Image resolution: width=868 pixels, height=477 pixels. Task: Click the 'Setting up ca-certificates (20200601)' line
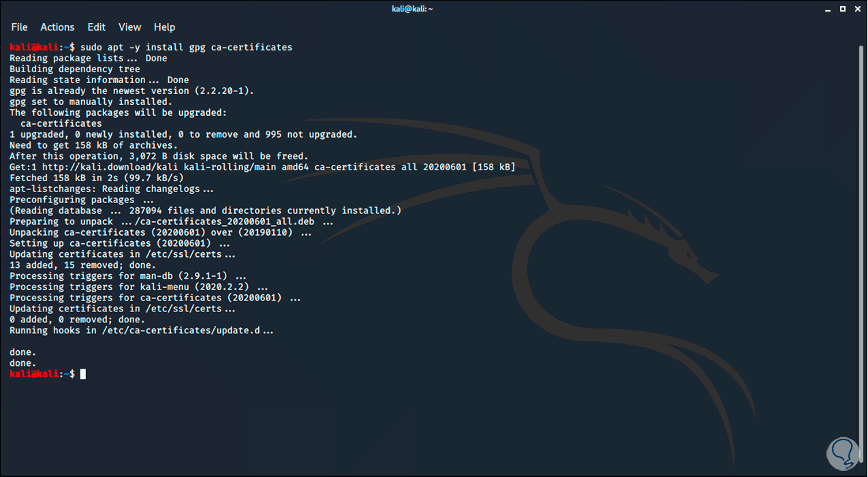point(120,243)
